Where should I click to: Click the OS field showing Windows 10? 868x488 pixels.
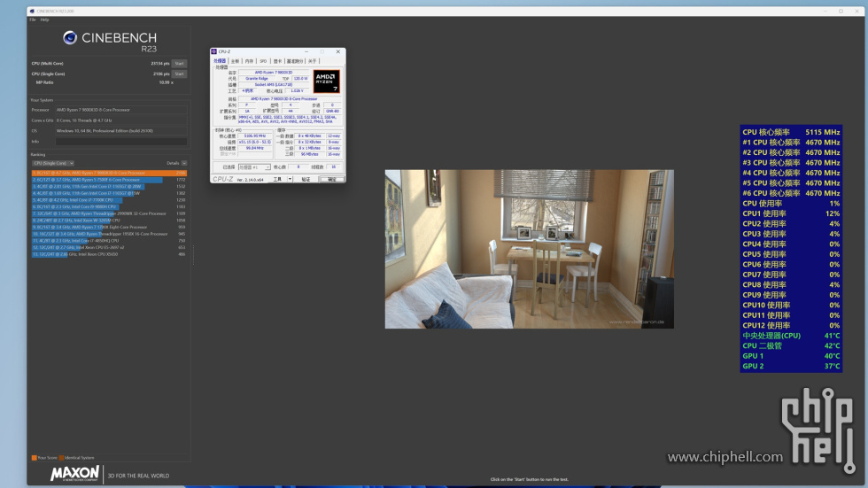pos(121,130)
